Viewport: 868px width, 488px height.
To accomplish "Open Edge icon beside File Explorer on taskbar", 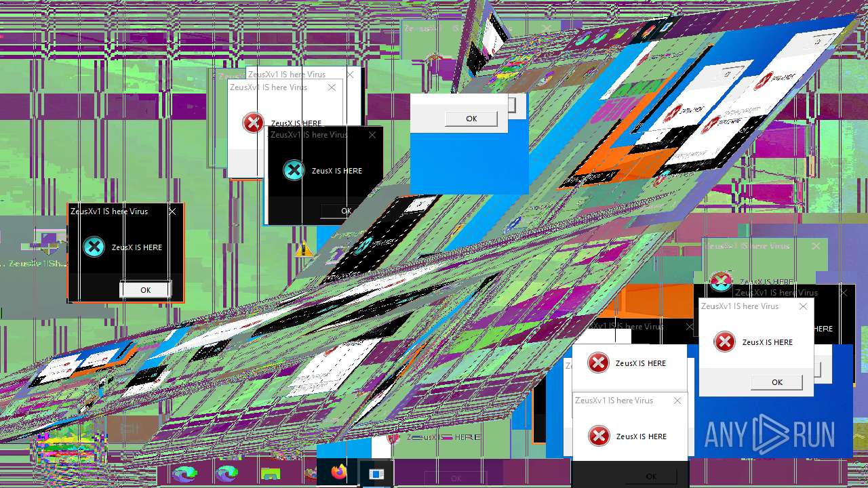I will pos(226,473).
